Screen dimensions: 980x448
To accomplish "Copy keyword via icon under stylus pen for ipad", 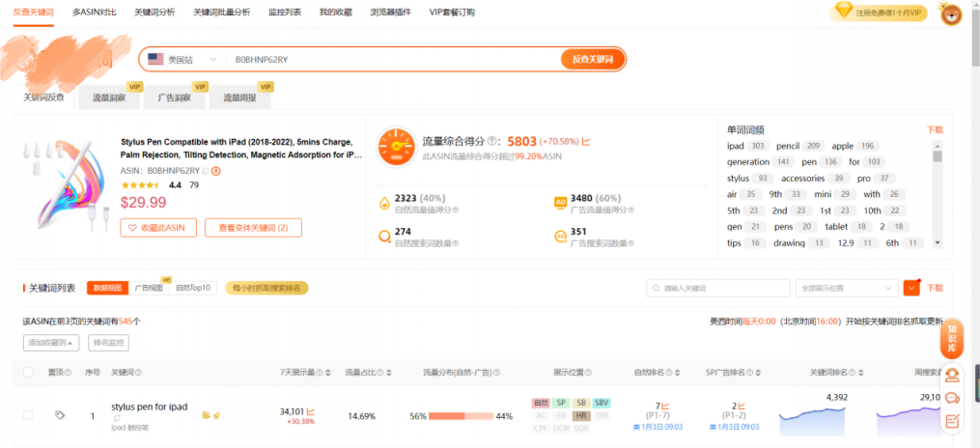I will (117, 418).
